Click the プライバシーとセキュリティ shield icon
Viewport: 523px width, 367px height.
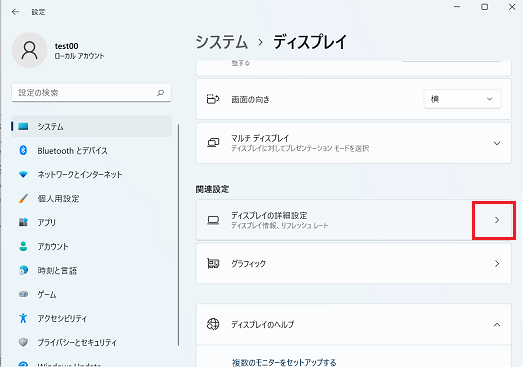[23, 342]
